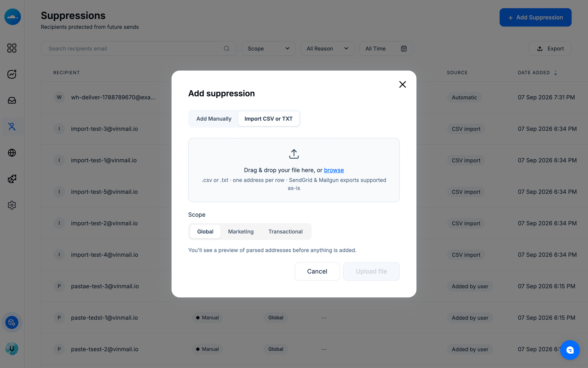Cancel the add suppression dialog
588x368 pixels.
pos(317,272)
